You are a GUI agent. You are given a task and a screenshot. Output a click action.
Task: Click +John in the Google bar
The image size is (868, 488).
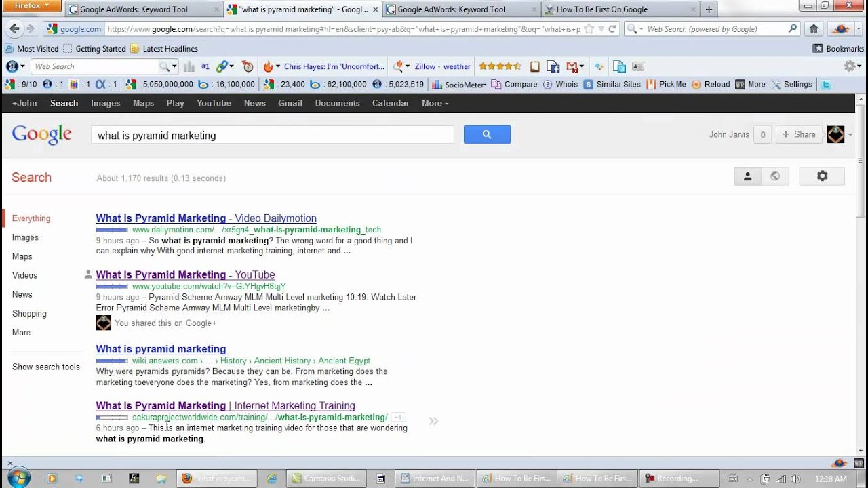click(x=24, y=103)
